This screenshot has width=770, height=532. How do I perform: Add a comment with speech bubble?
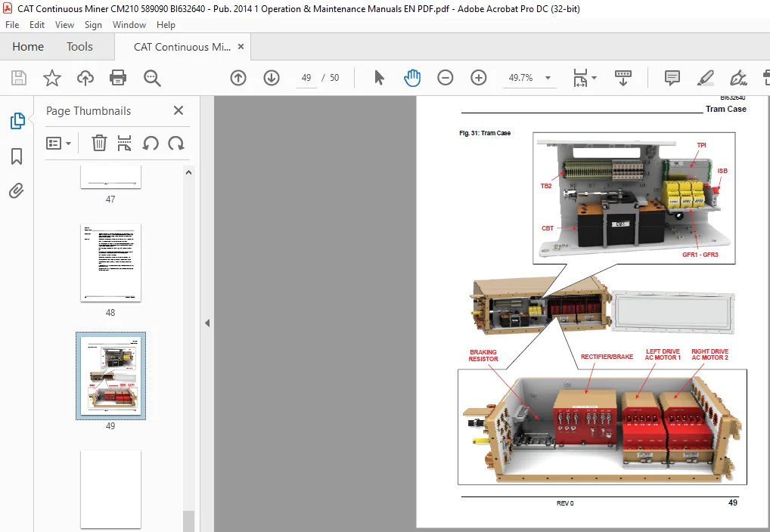coord(672,78)
